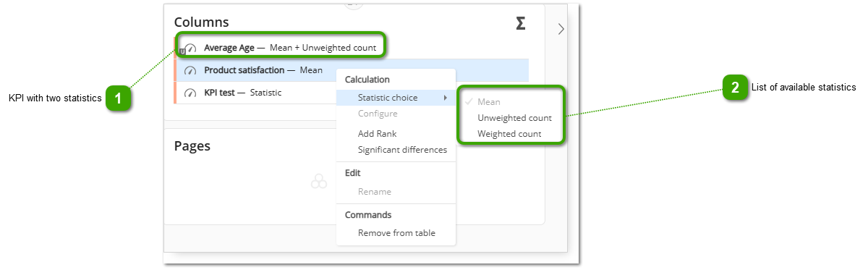Image resolution: width=868 pixels, height=270 pixels.
Task: Click the gauge icon beside KPI test
Action: tap(190, 93)
